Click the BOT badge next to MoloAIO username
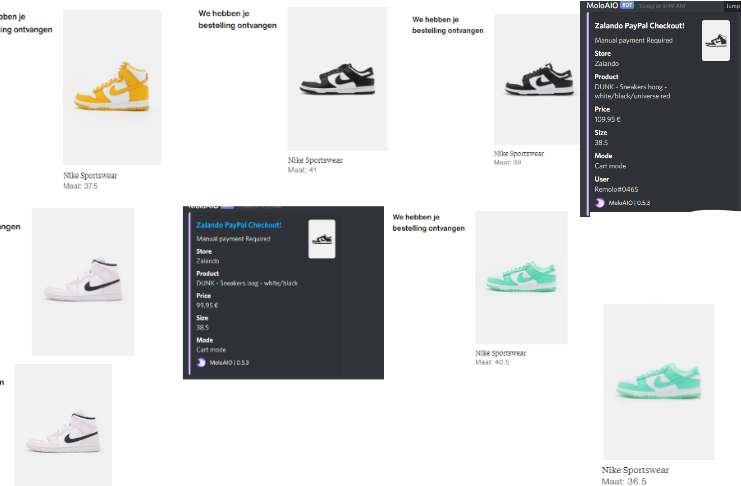Viewport: 741px width, 486px height. pyautogui.click(x=627, y=5)
